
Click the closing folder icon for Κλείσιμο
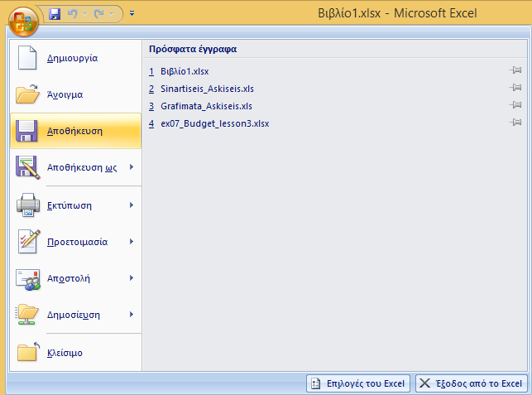[x=28, y=352]
